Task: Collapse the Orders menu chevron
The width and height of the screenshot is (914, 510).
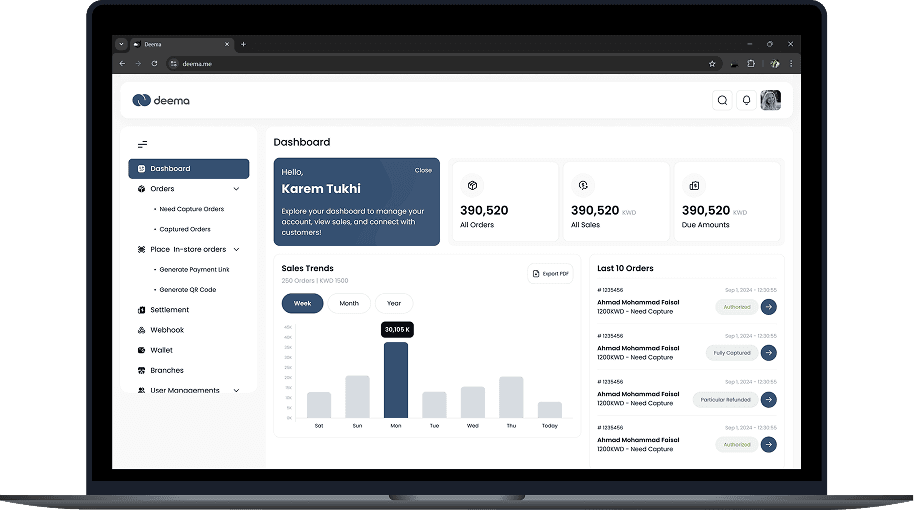Action: tap(237, 189)
